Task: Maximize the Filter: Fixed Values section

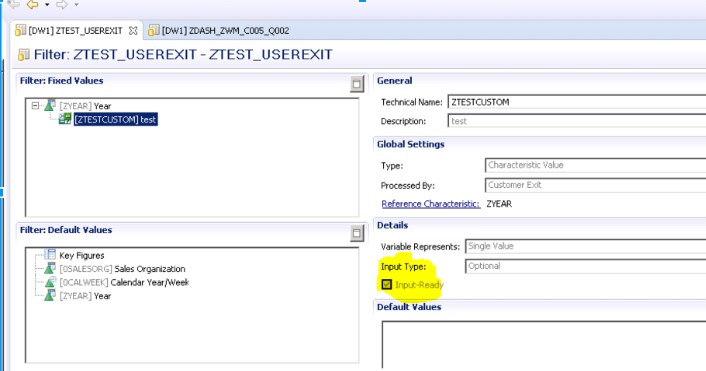Action: 357,84
